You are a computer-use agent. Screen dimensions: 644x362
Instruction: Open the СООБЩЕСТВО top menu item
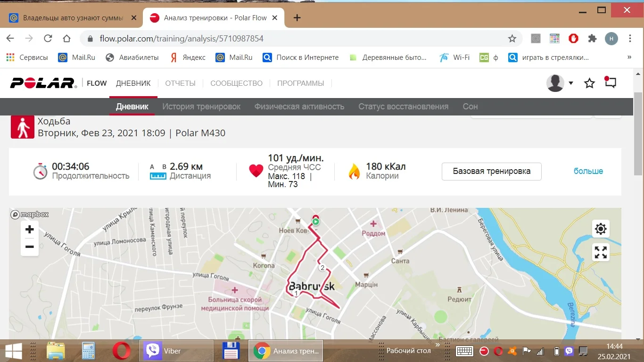pos(236,83)
